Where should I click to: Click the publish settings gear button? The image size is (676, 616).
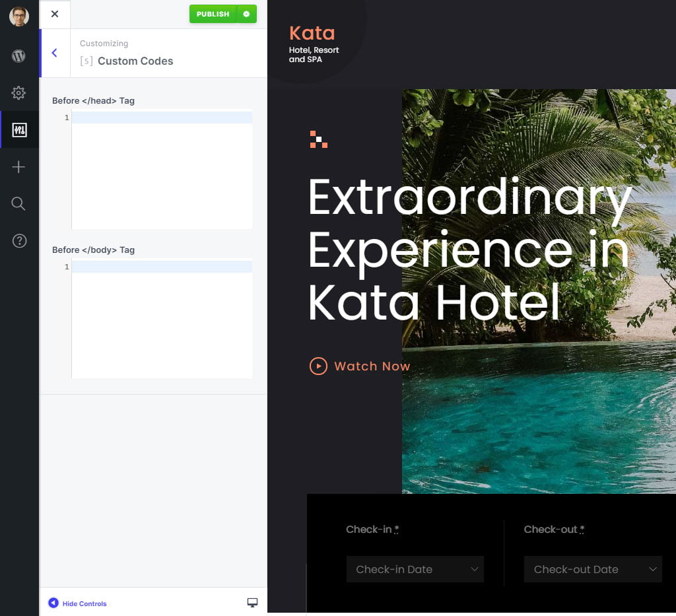point(246,14)
